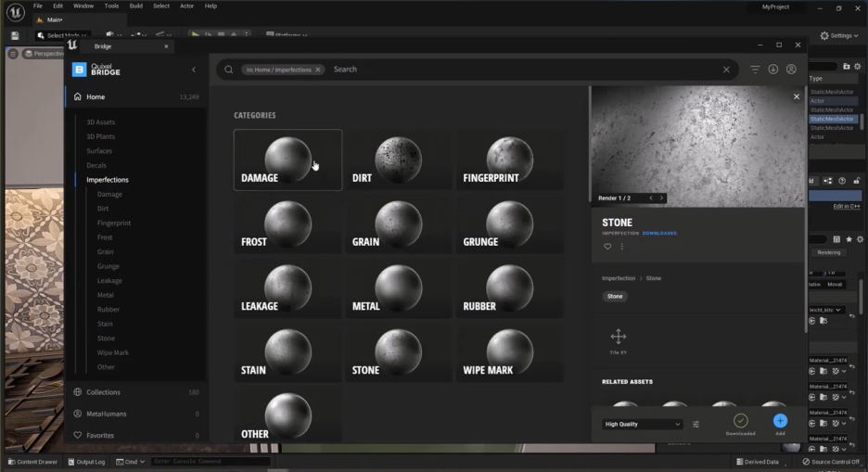868x472 pixels.
Task: Open the Damage category tile
Action: pyautogui.click(x=287, y=159)
